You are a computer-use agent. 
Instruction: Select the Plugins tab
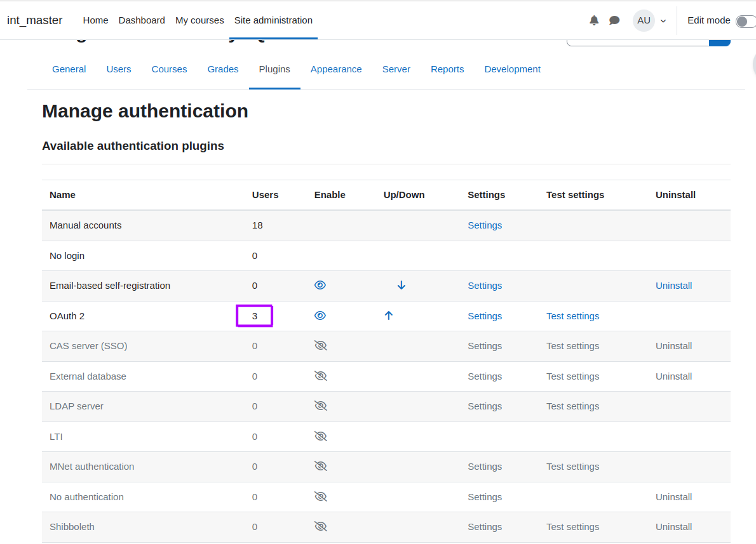[274, 69]
